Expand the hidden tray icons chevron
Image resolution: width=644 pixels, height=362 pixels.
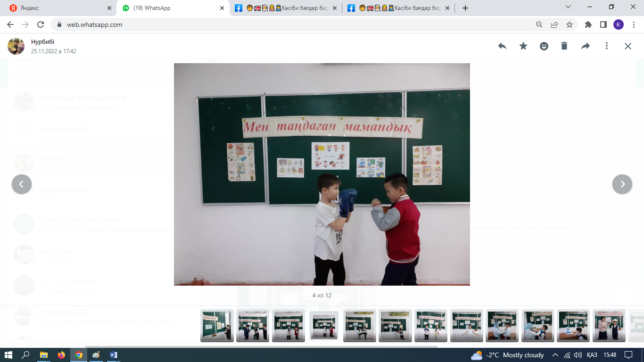pyautogui.click(x=555, y=355)
